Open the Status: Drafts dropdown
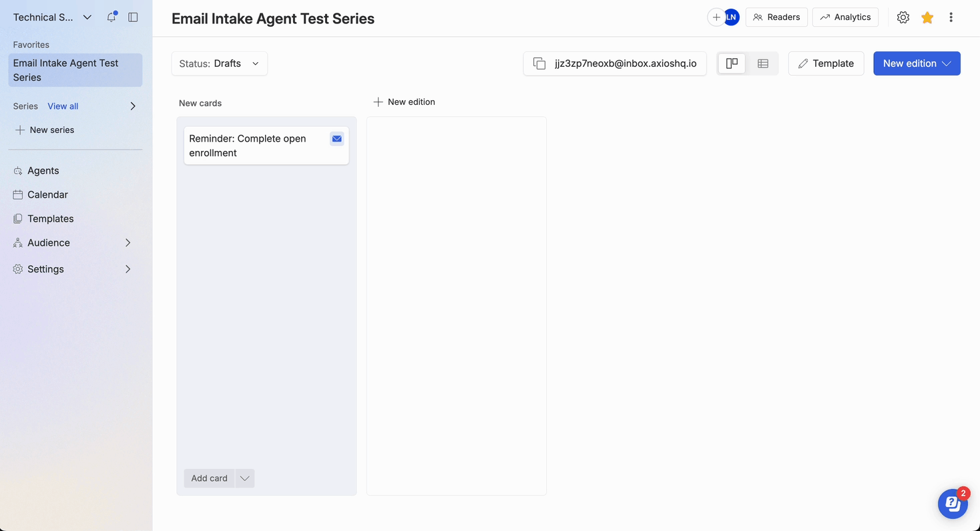Screen dimensions: 980x531 tap(219, 63)
